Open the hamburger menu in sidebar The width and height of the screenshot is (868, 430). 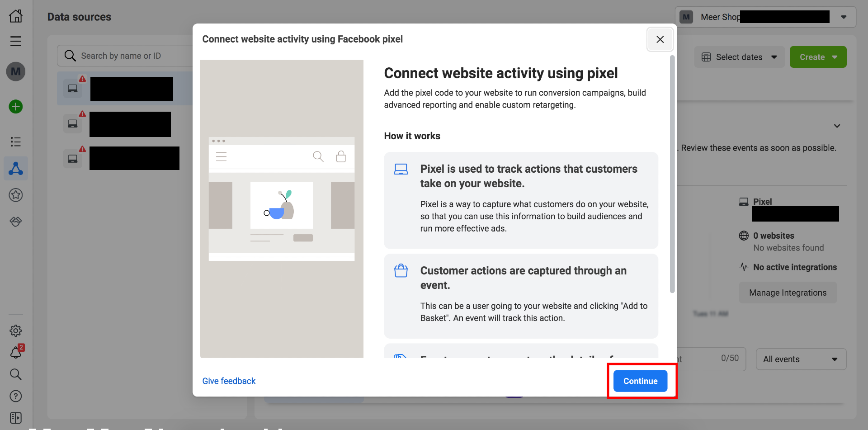coord(16,41)
